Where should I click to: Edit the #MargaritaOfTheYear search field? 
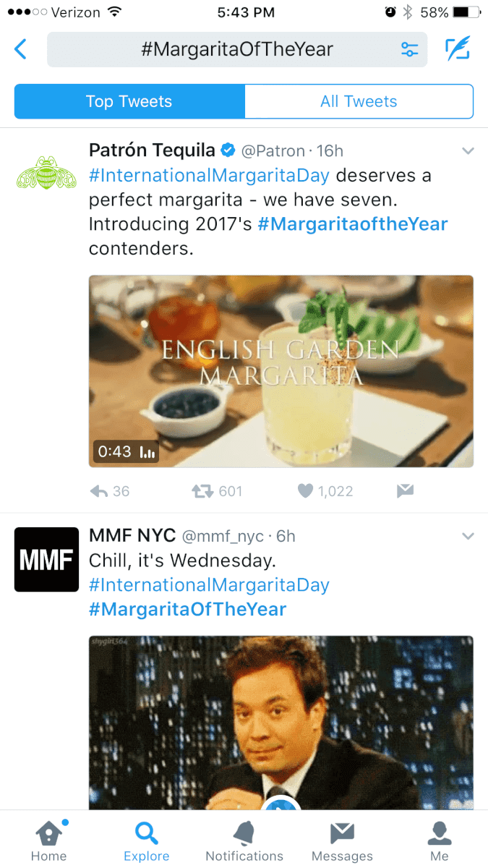click(236, 50)
